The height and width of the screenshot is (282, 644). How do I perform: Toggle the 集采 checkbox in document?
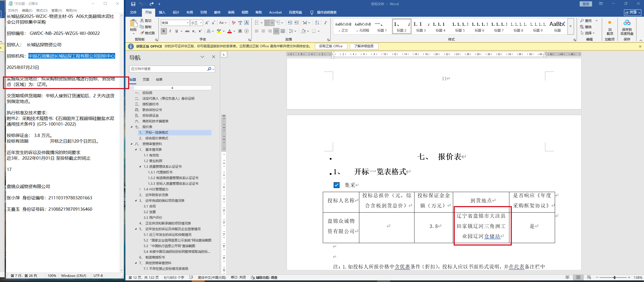pos(336,185)
